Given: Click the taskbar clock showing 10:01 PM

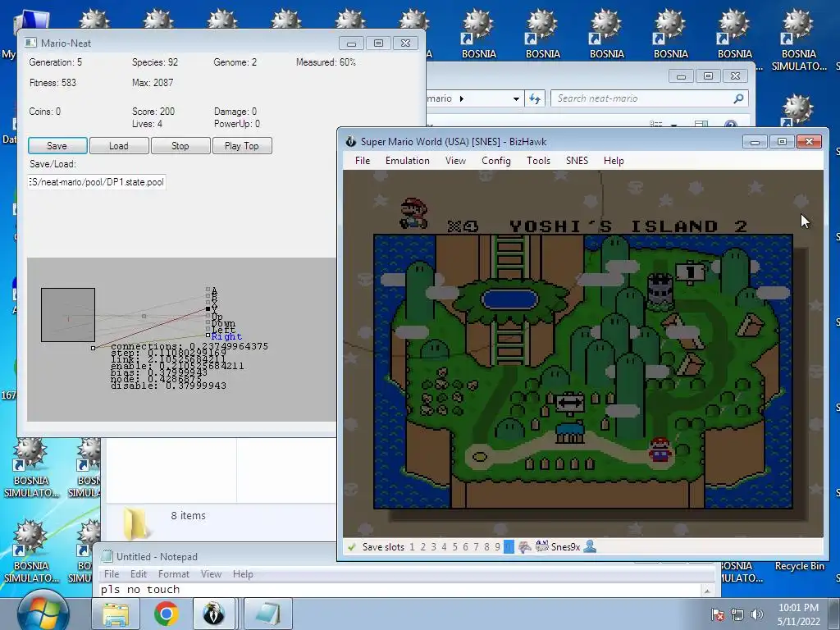Looking at the screenshot, I should 798,608.
